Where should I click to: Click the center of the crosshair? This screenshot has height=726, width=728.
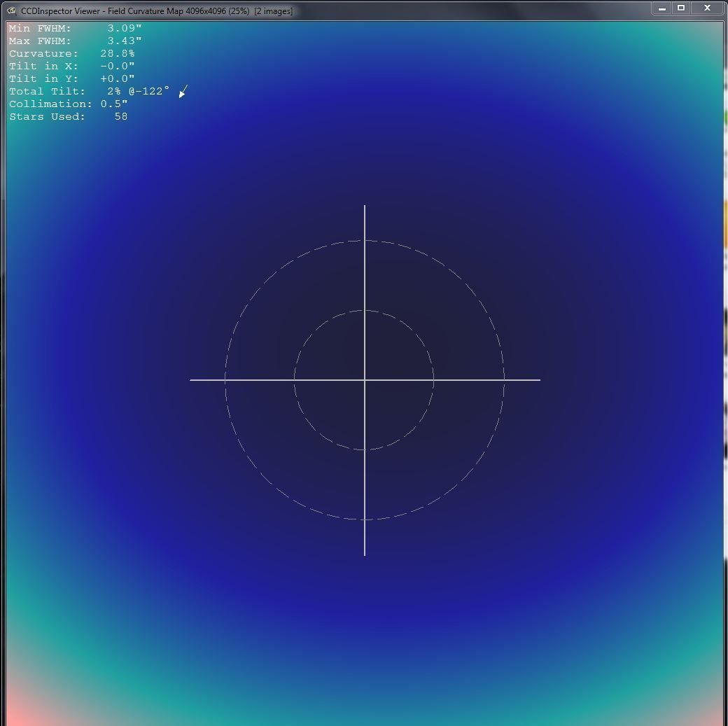pos(365,380)
